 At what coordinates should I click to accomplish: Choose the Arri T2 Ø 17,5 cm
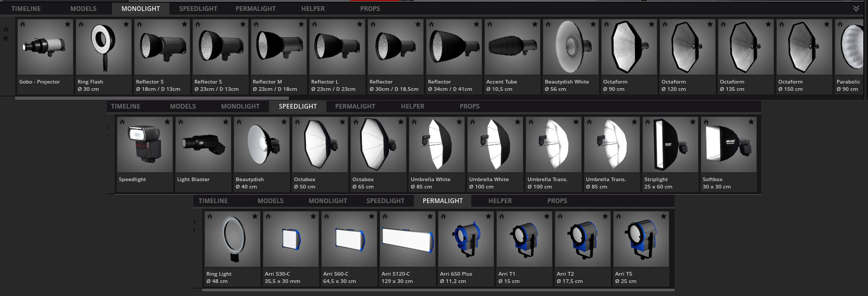pyautogui.click(x=583, y=248)
